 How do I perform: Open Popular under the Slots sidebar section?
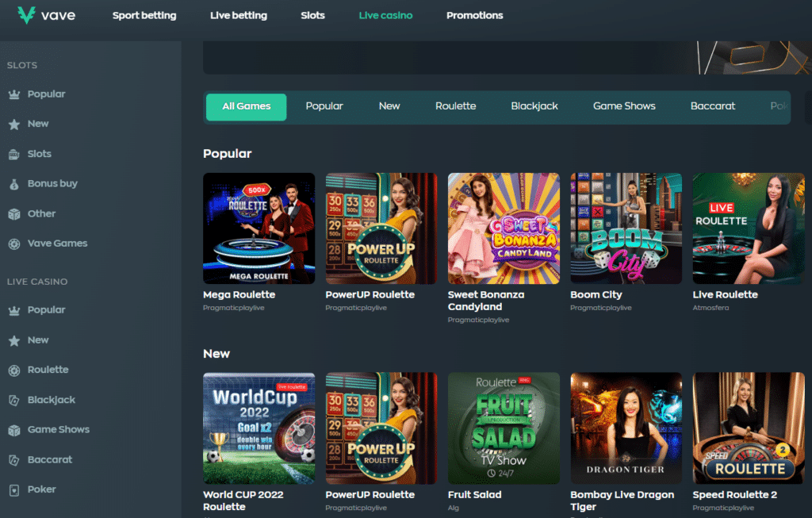(46, 94)
